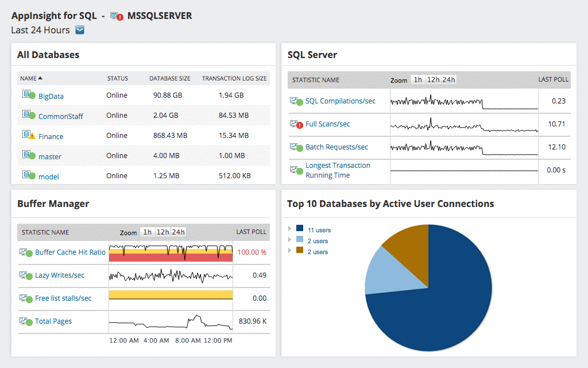This screenshot has width=588, height=368.
Task: Open the Batch Requests/sec statistic link
Action: (x=336, y=147)
